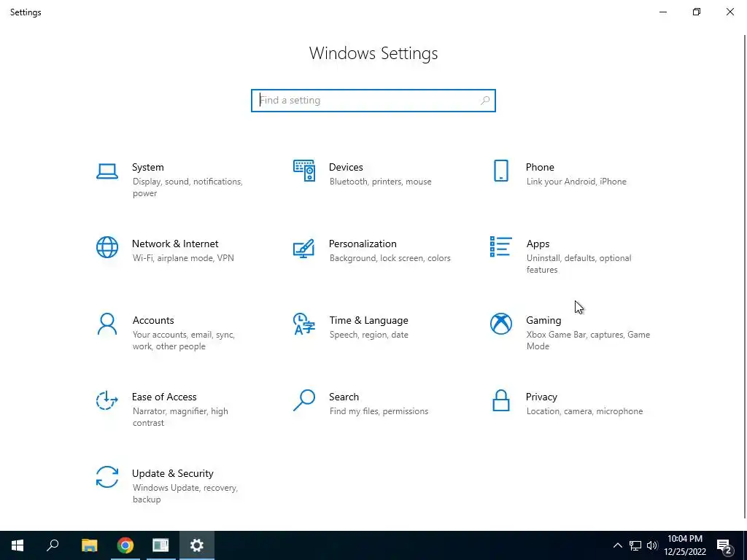Open the Accounts person icon

coord(107,324)
